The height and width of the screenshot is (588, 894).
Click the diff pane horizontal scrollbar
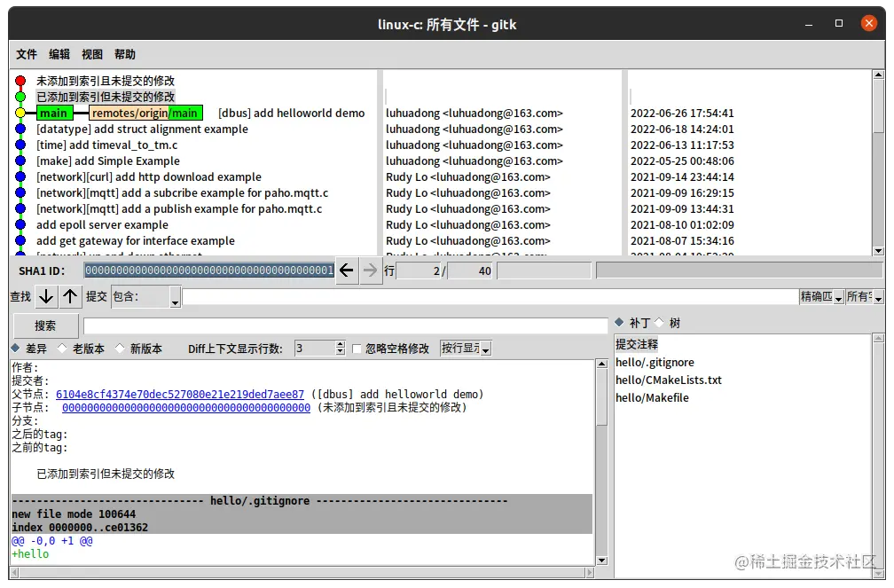point(302,572)
